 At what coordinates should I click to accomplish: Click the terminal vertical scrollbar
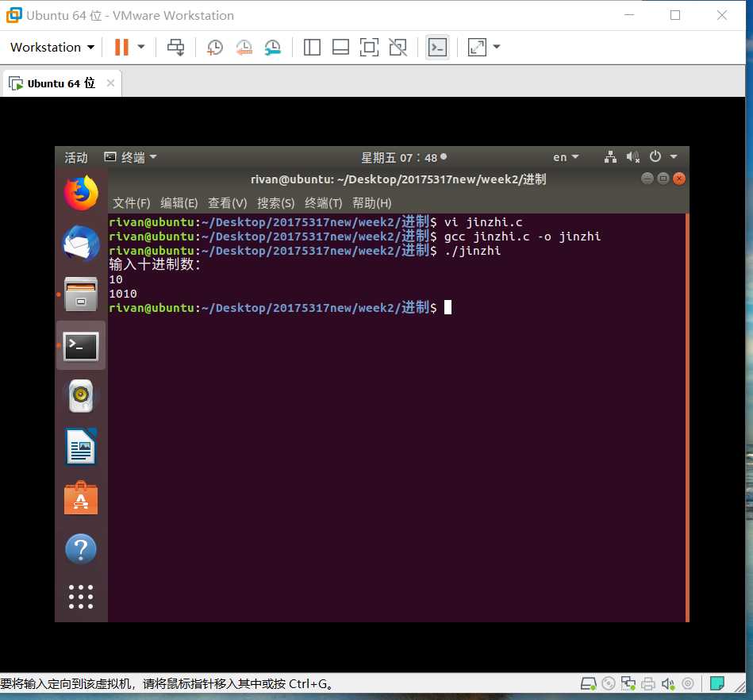[687, 417]
